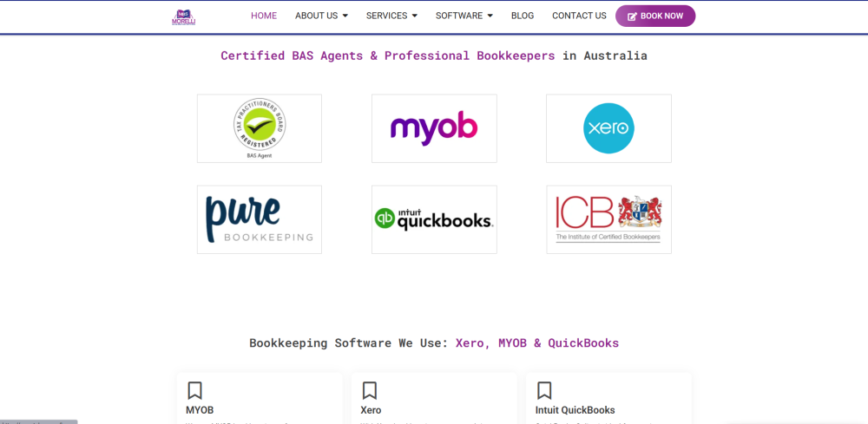Select the MYOB logo card

point(434,128)
